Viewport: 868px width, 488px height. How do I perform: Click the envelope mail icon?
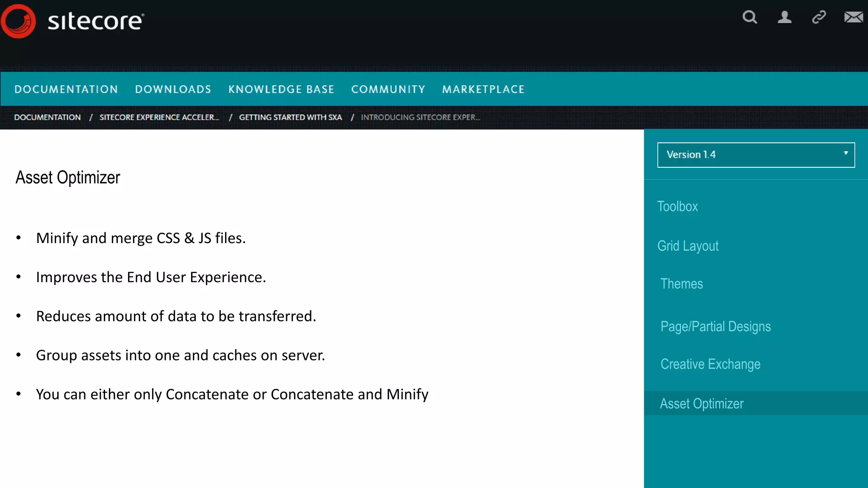pos(853,17)
